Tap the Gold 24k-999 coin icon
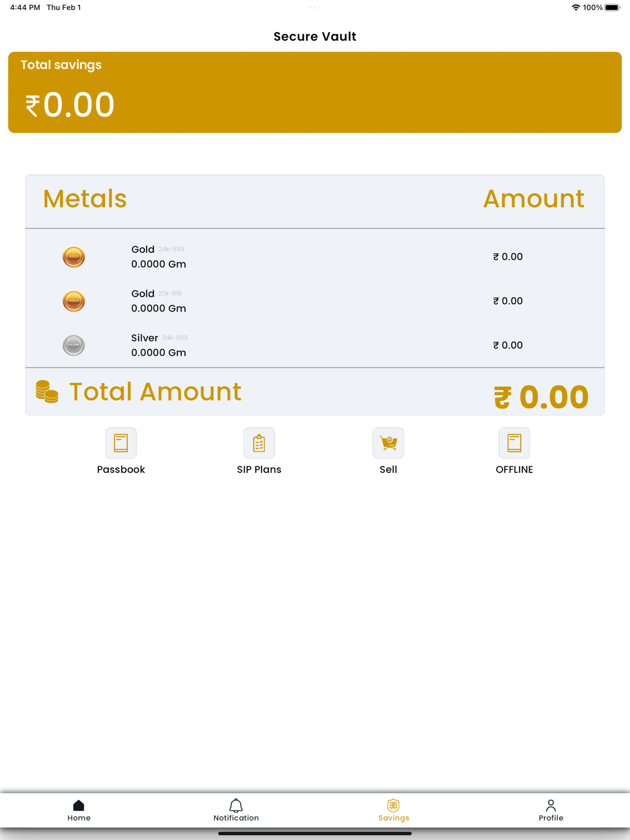The image size is (630, 840). coord(74,257)
